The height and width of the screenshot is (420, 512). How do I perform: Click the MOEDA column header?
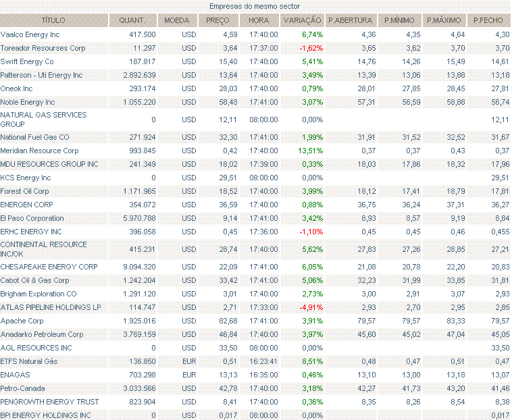(x=177, y=20)
